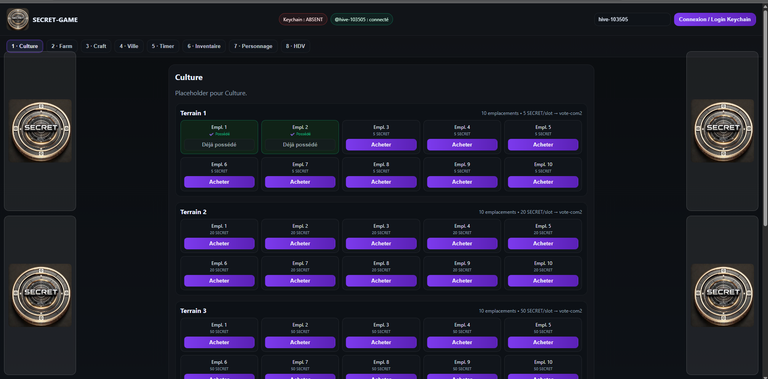Purchase Terrain 2 Empl. 2 via Acheter

click(300, 243)
